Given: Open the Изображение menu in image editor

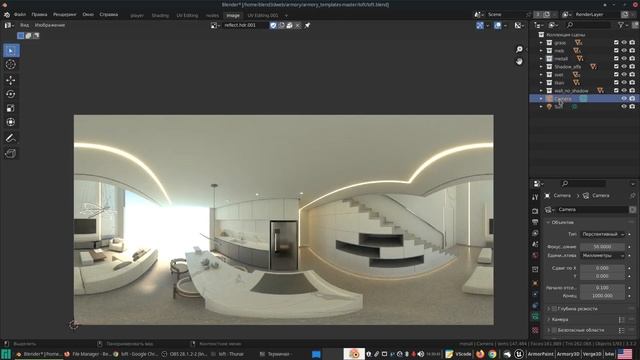Looking at the screenshot, I should tap(50, 25).
